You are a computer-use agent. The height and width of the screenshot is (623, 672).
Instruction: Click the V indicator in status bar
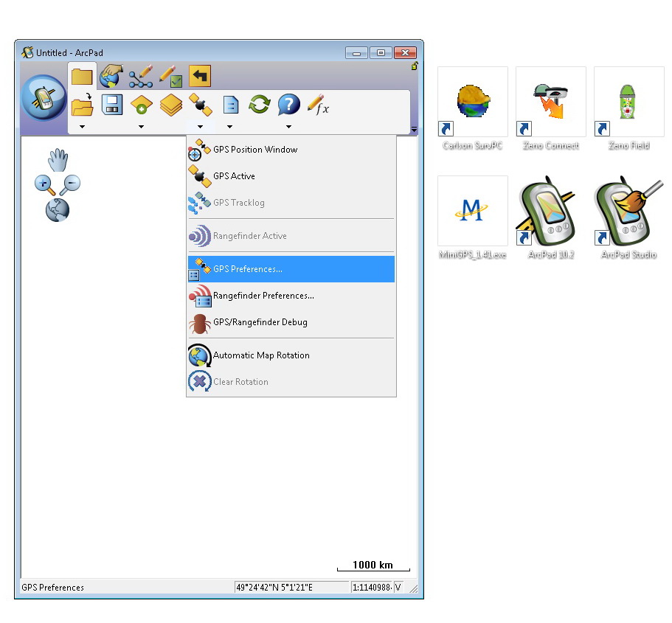(398, 588)
